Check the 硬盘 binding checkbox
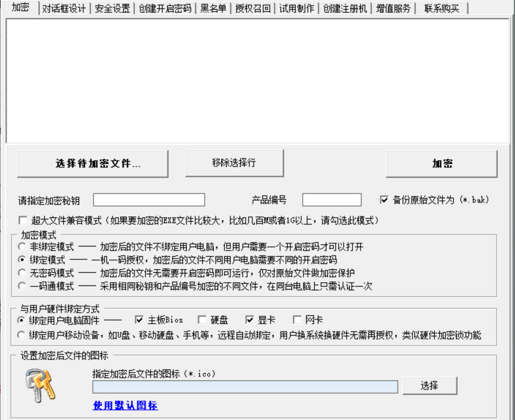The width and height of the screenshot is (515, 420). tap(202, 320)
